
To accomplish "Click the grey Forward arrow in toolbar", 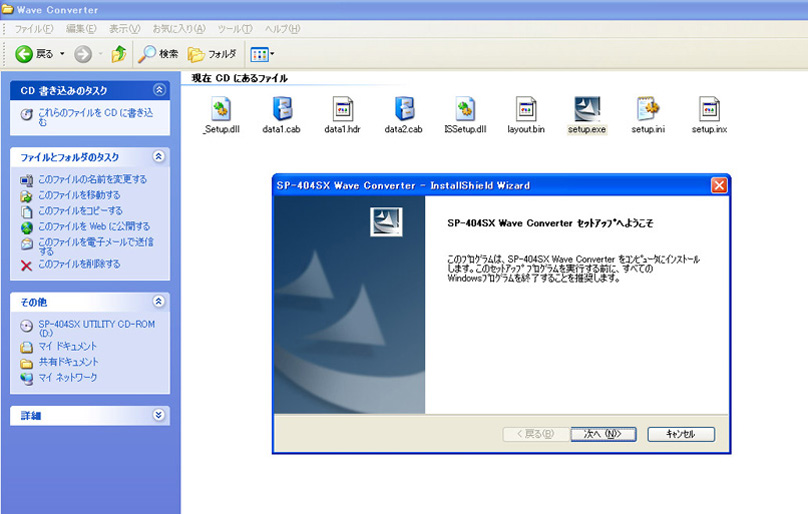I will click(82, 54).
